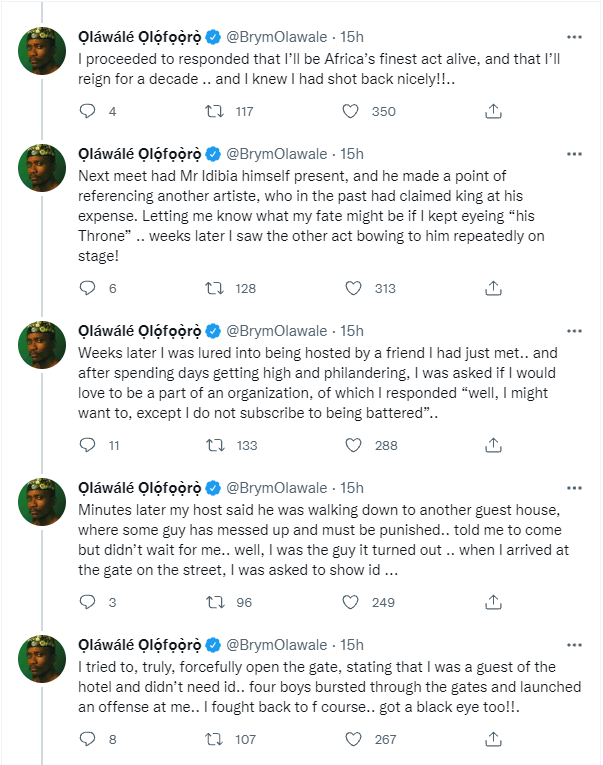Reply to the tweet with 11 replies

tap(88, 445)
